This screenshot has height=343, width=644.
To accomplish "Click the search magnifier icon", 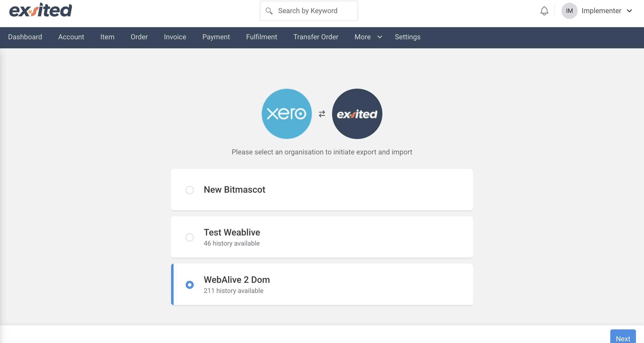I will tap(269, 11).
